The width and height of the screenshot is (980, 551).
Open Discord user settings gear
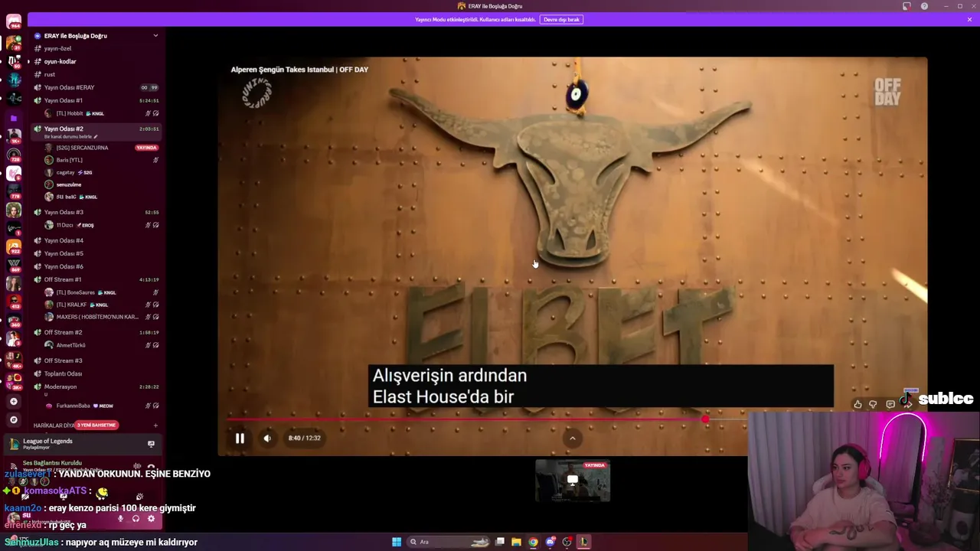pyautogui.click(x=151, y=519)
